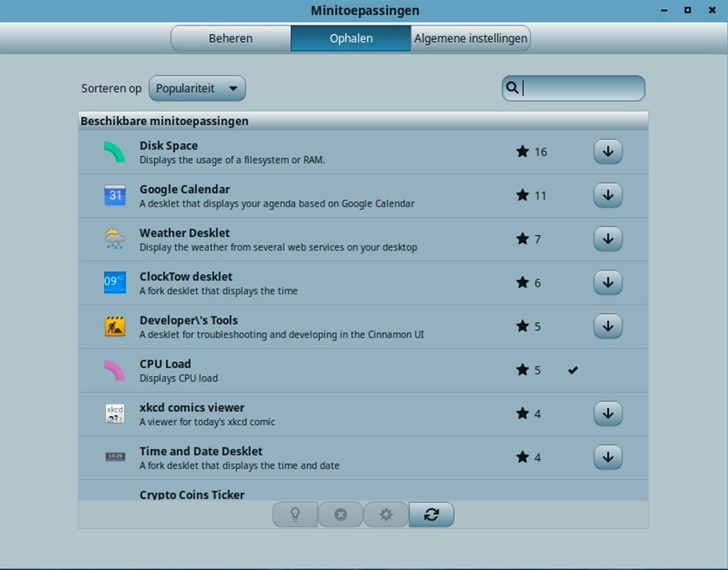Screen dimensions: 728x570
Task: Select the Ophalen tab
Action: coord(351,39)
